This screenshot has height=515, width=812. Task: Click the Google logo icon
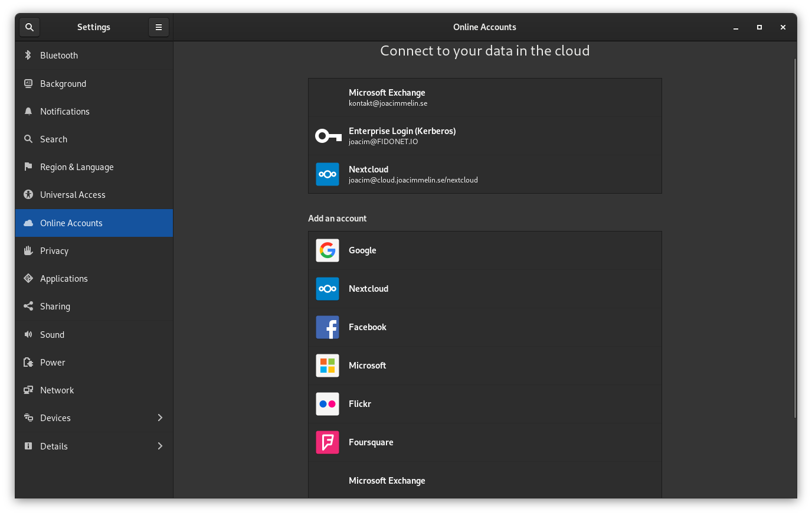point(328,250)
